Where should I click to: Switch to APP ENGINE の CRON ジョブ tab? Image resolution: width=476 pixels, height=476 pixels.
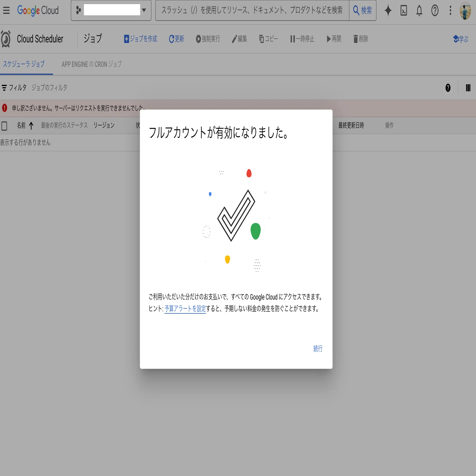(x=92, y=64)
